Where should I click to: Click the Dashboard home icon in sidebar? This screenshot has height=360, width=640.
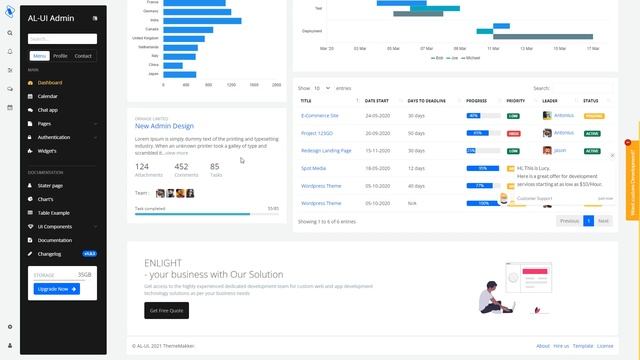30,83
